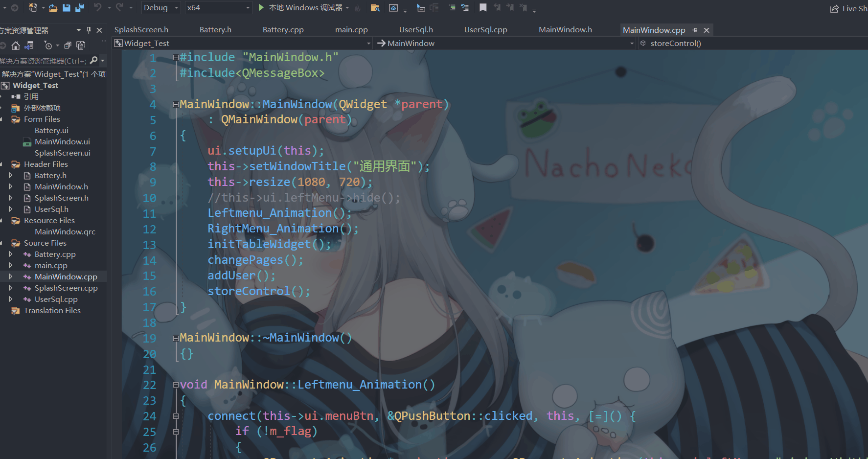Go to the previous bookmark icon
Screen dimensions: 868x459
(x=497, y=8)
